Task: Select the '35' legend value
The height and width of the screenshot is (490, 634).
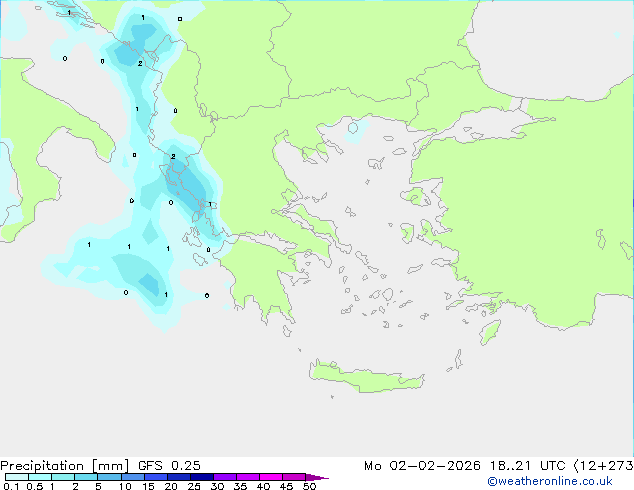Action: point(240,486)
